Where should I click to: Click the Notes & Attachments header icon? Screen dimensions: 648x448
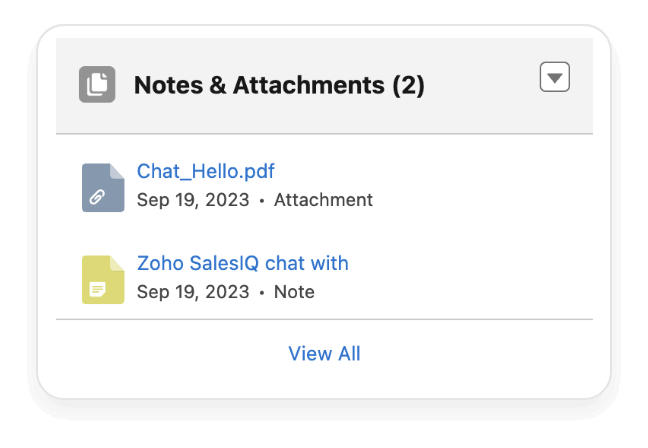[x=97, y=85]
